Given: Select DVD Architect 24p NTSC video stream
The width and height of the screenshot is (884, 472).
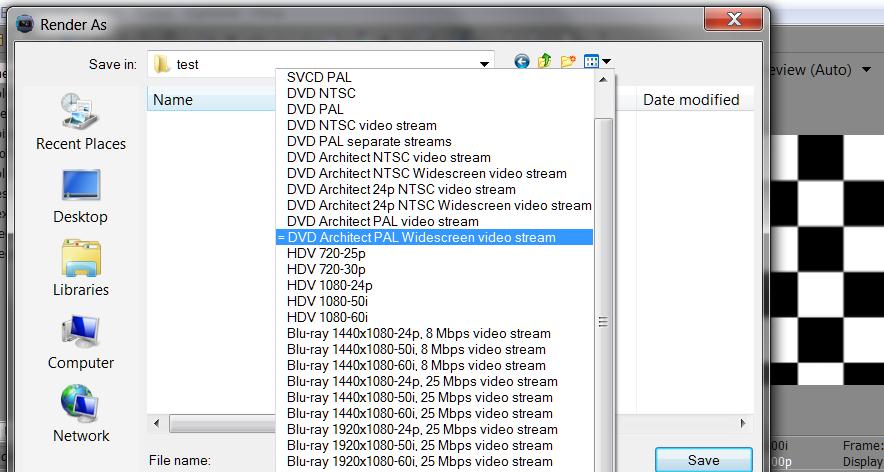Looking at the screenshot, I should coord(434,189).
